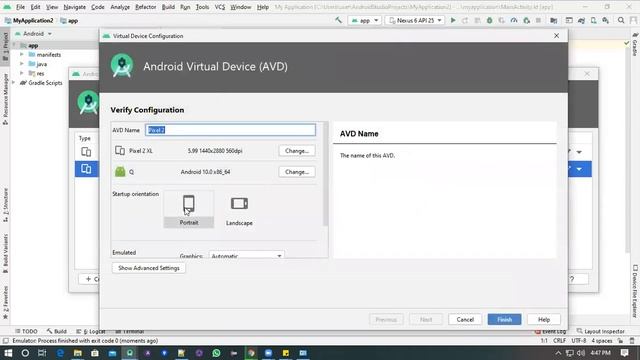Viewport: 640px width, 360px height.
Task: Click the Finish button
Action: pos(504,319)
